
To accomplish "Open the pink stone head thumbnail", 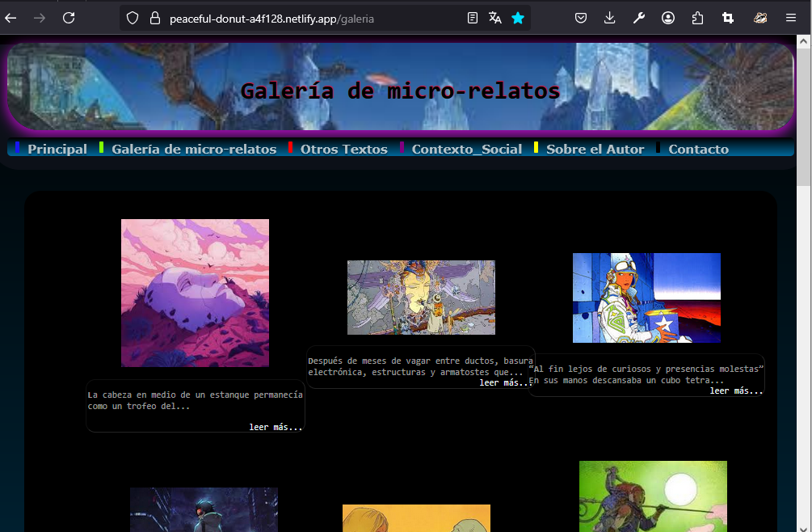I will (x=195, y=293).
